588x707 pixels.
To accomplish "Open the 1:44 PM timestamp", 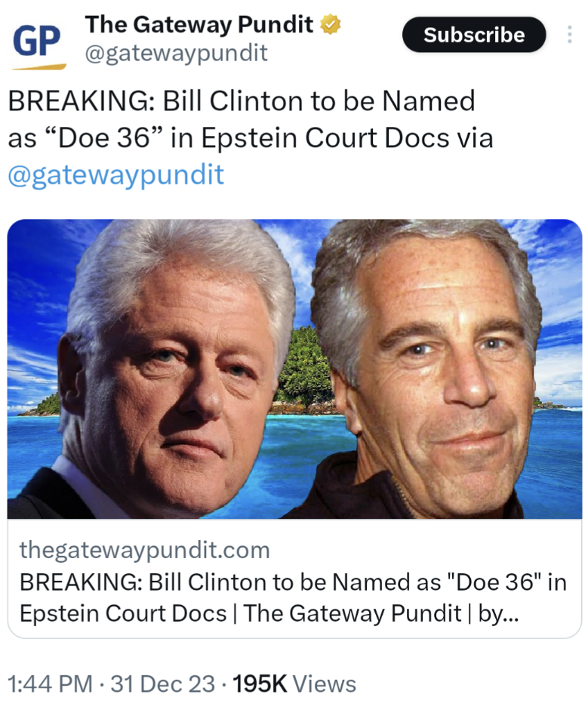I will point(50,684).
